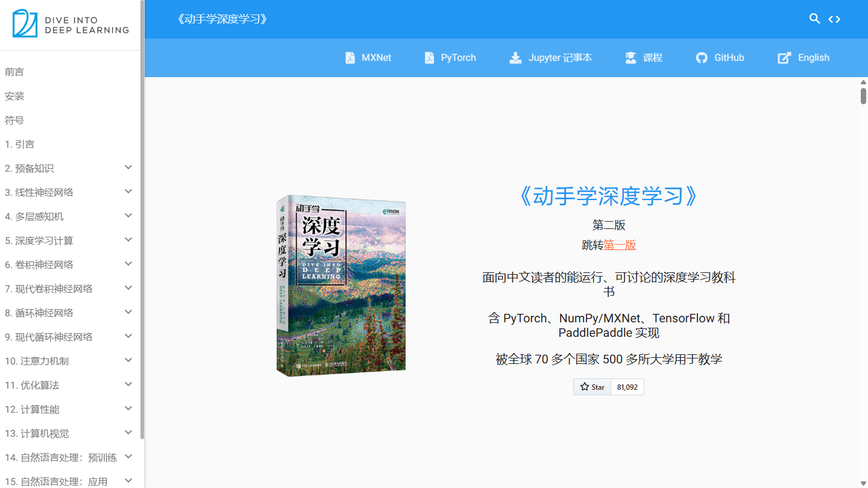
Task: Open the 课程 menu label
Action: pyautogui.click(x=653, y=58)
